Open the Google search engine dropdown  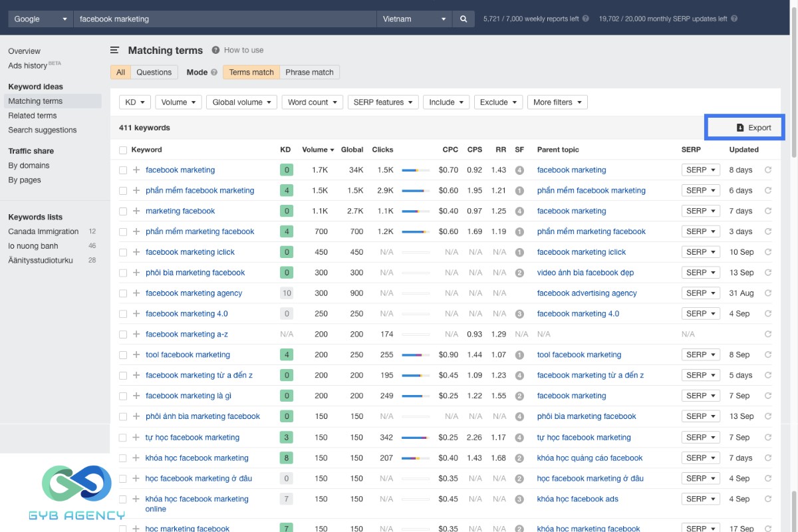click(40, 19)
